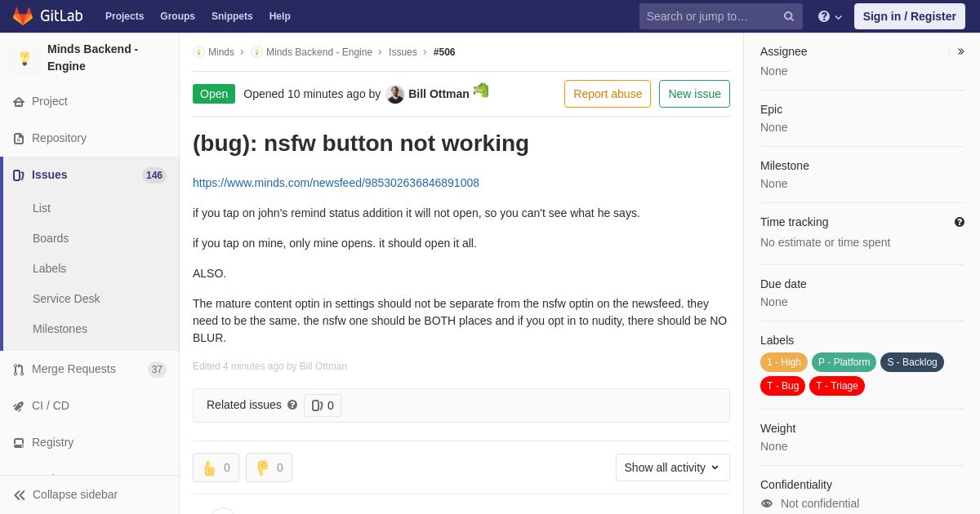
Task: Click the P - Platform green label
Action: [844, 362]
